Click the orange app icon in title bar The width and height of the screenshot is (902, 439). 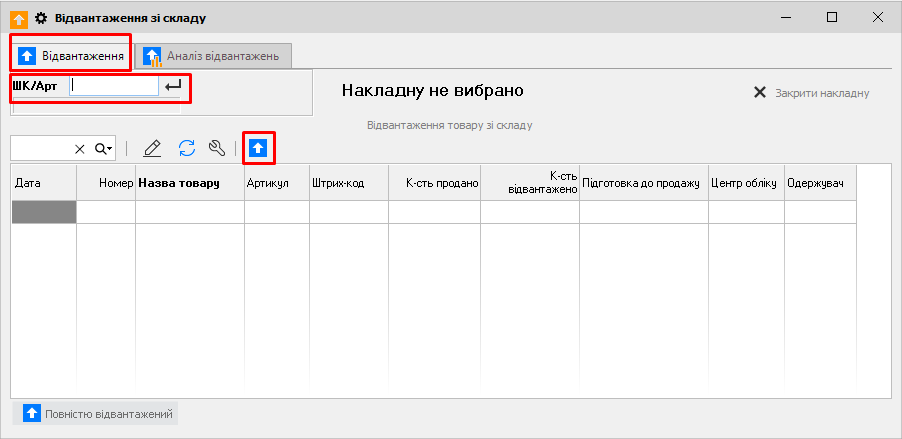[x=20, y=18]
